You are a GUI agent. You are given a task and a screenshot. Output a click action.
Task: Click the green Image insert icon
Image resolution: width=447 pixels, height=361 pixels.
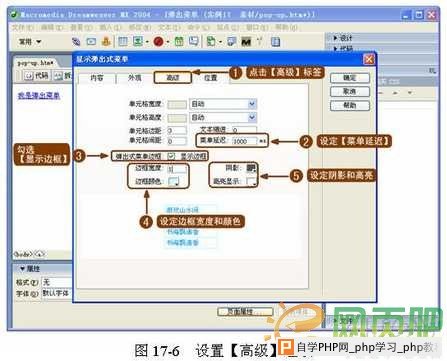(138, 42)
